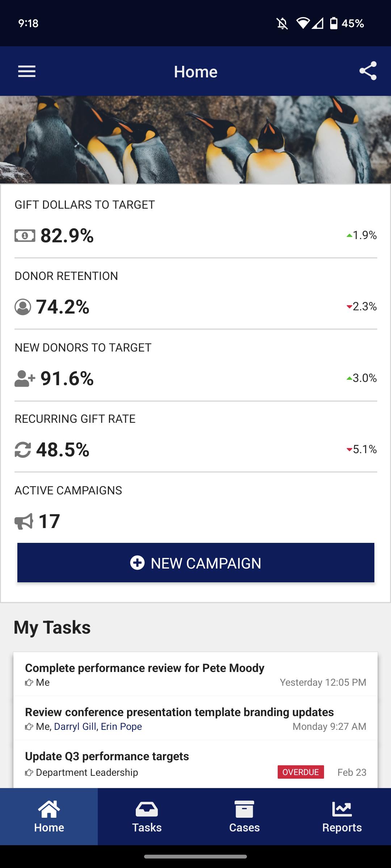
Task: Tap the add-person new donors icon
Action: [x=25, y=379]
